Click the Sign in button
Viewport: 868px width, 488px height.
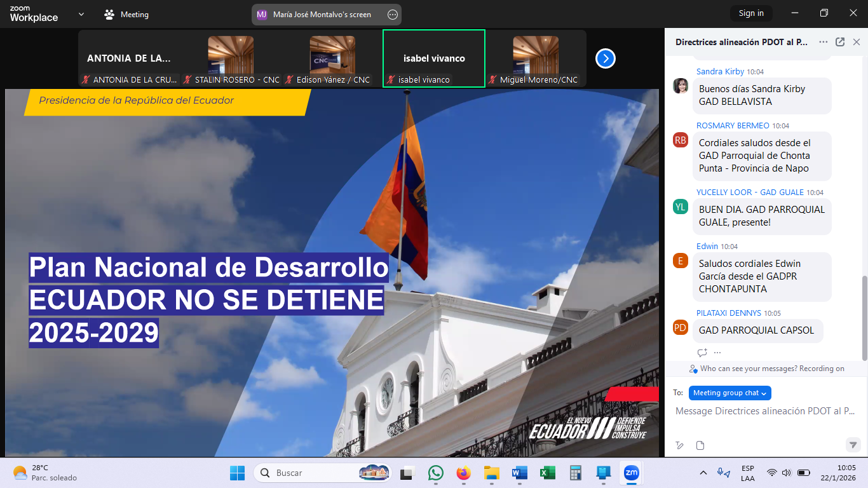coord(751,13)
